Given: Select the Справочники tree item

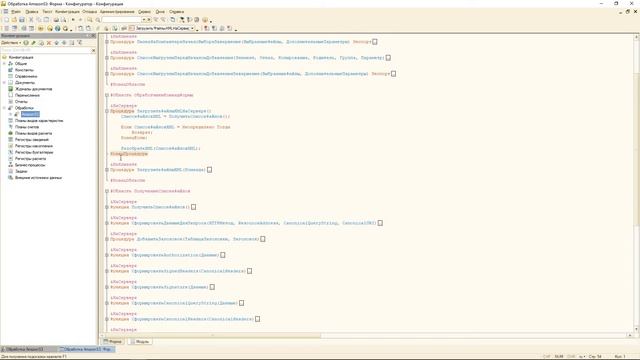Looking at the screenshot, I should coord(26,76).
